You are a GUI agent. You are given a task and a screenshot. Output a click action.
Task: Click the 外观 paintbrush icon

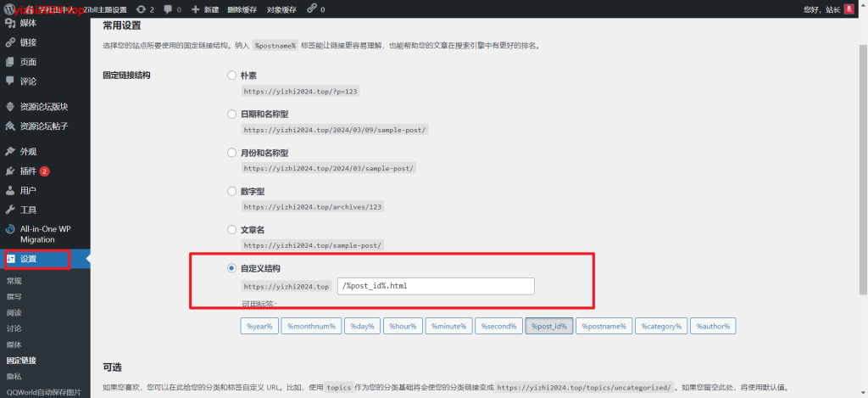tap(10, 151)
